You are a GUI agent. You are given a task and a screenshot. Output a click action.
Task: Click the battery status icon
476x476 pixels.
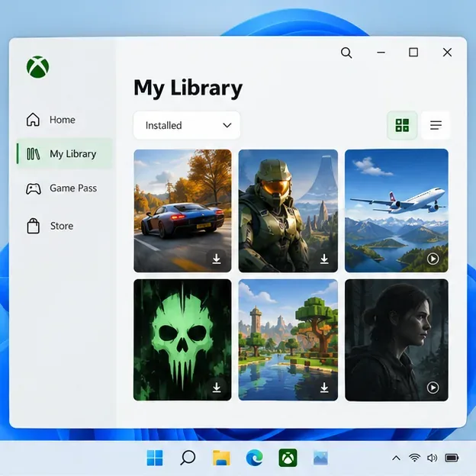point(452,458)
